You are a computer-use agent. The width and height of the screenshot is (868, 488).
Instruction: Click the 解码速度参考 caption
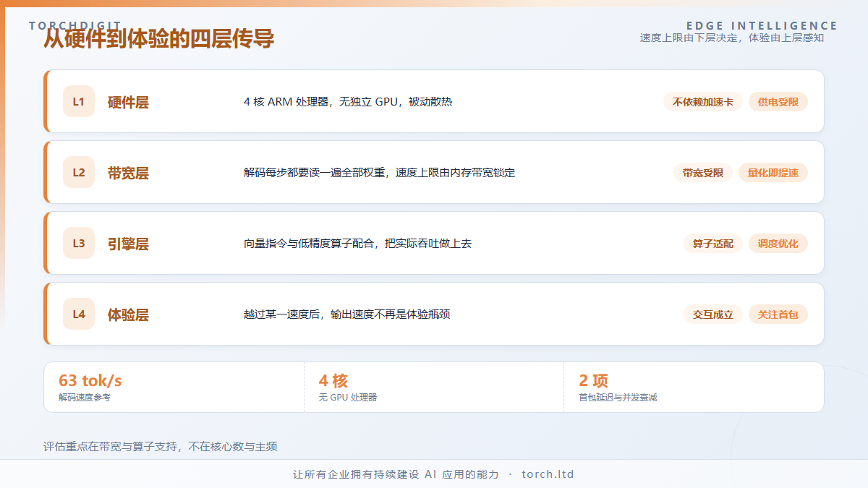coord(85,398)
